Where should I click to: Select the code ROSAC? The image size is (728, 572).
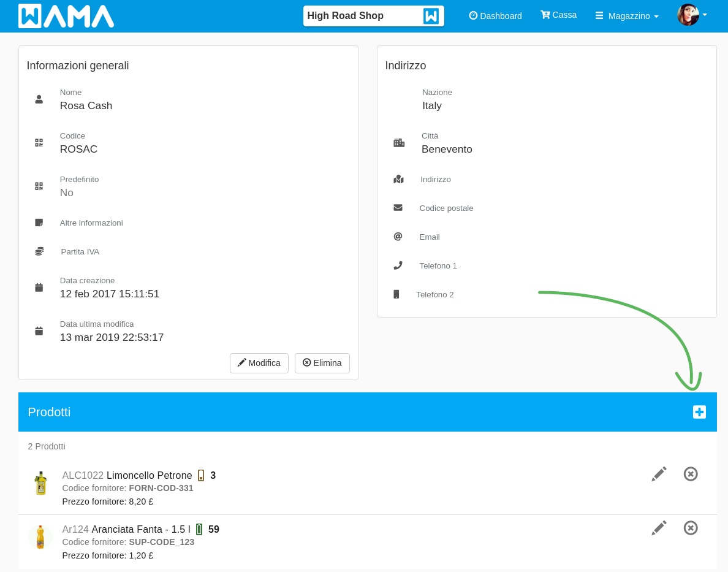78,149
